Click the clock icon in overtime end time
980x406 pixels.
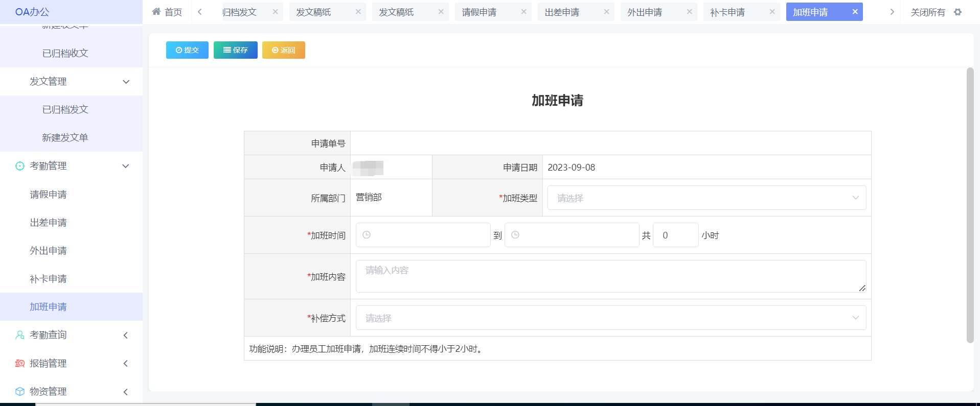(x=515, y=235)
